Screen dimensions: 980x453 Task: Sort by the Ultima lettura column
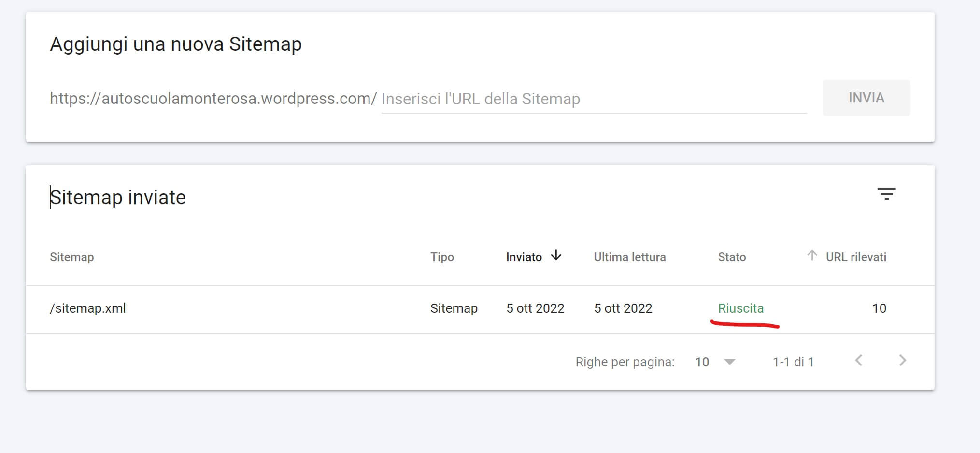coord(629,257)
